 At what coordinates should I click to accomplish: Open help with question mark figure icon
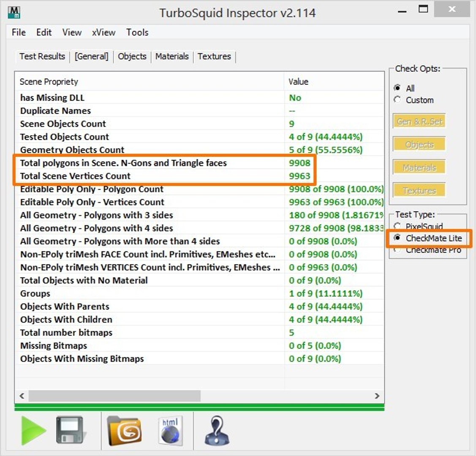pos(217,431)
